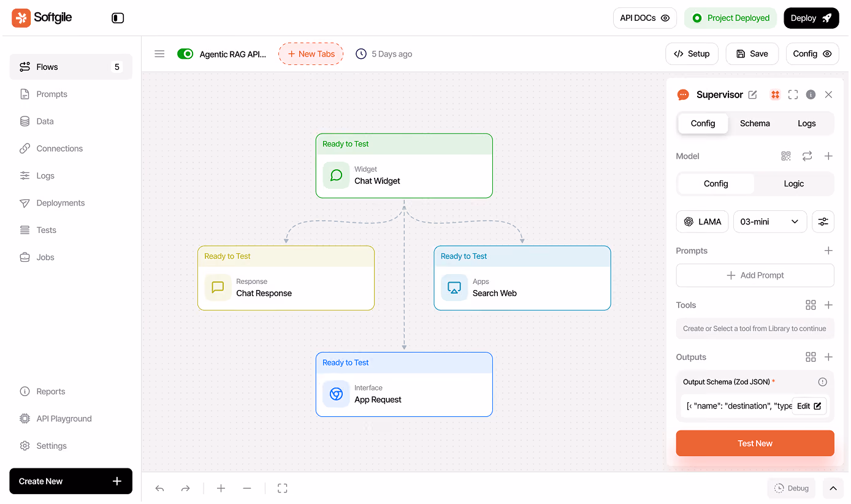Toggle Config visibility eye button
851x504 pixels.
click(x=812, y=54)
